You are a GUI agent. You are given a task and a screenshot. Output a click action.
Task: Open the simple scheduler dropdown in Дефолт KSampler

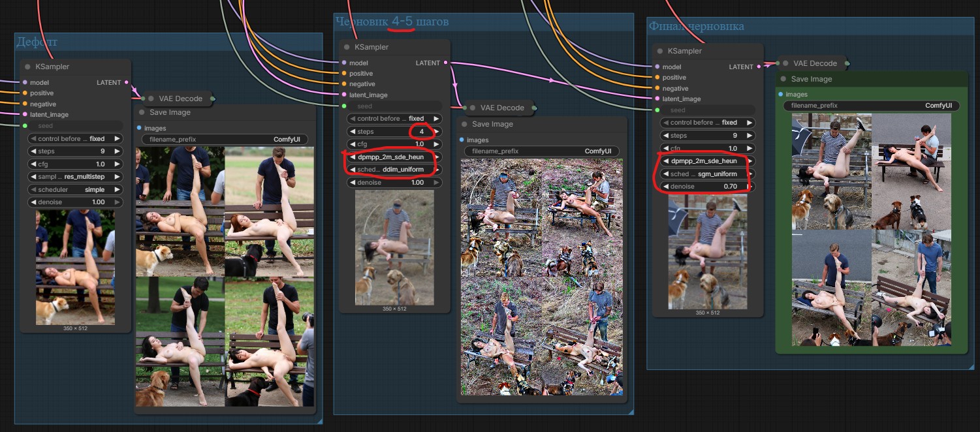click(76, 189)
